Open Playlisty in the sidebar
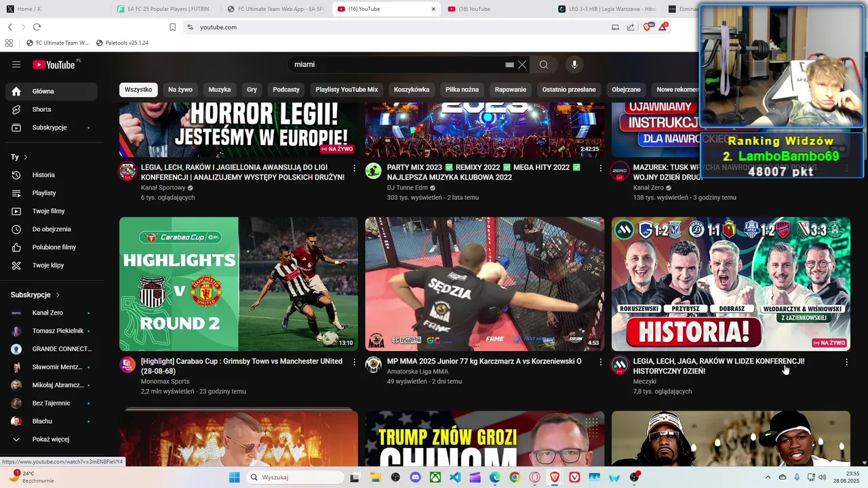This screenshot has width=868, height=488. (x=53, y=193)
